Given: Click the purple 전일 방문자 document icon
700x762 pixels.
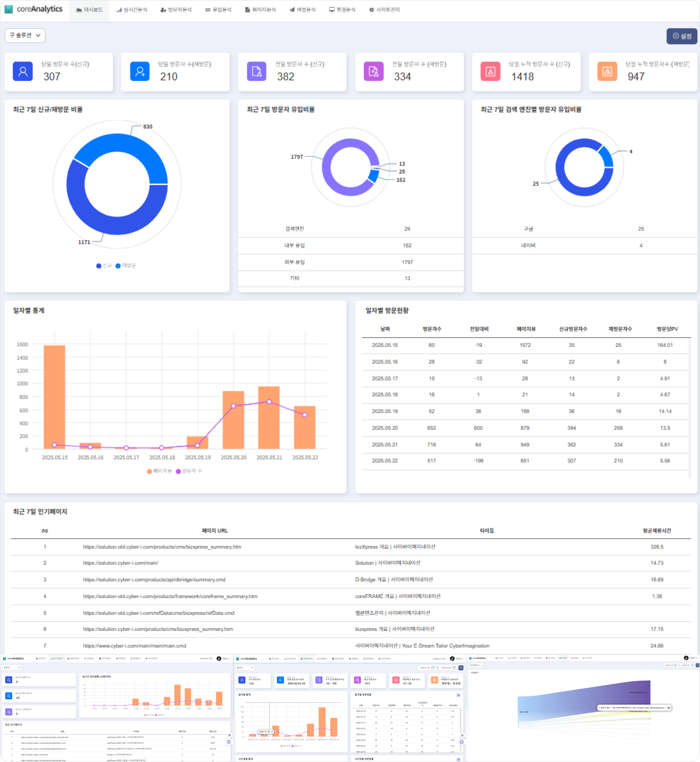Looking at the screenshot, I should click(256, 71).
